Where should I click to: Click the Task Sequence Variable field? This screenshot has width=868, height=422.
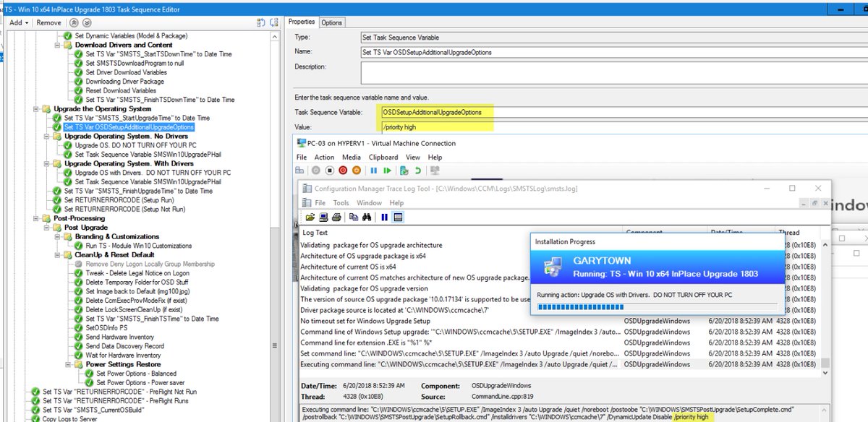pos(624,112)
